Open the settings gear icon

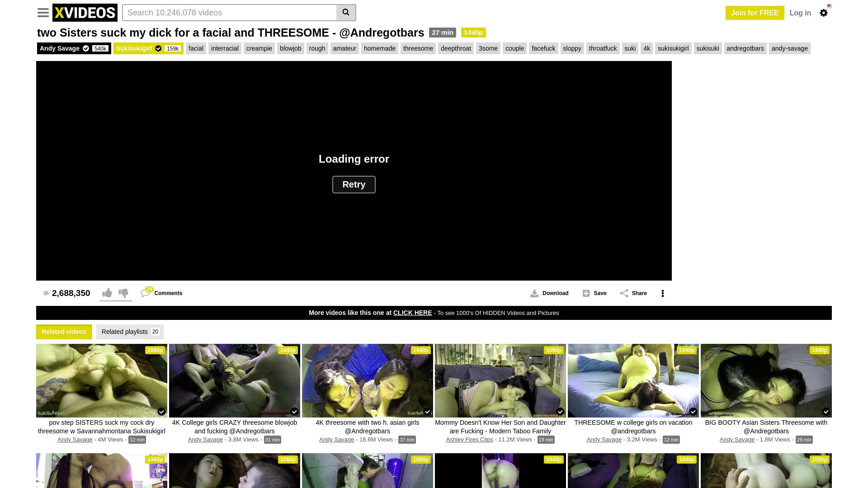(824, 13)
